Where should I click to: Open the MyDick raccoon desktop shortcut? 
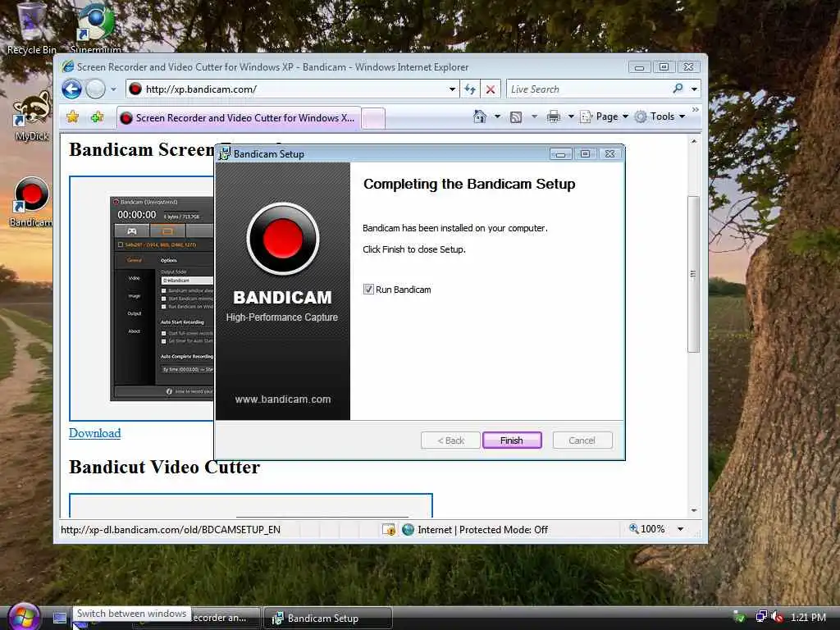(31, 116)
